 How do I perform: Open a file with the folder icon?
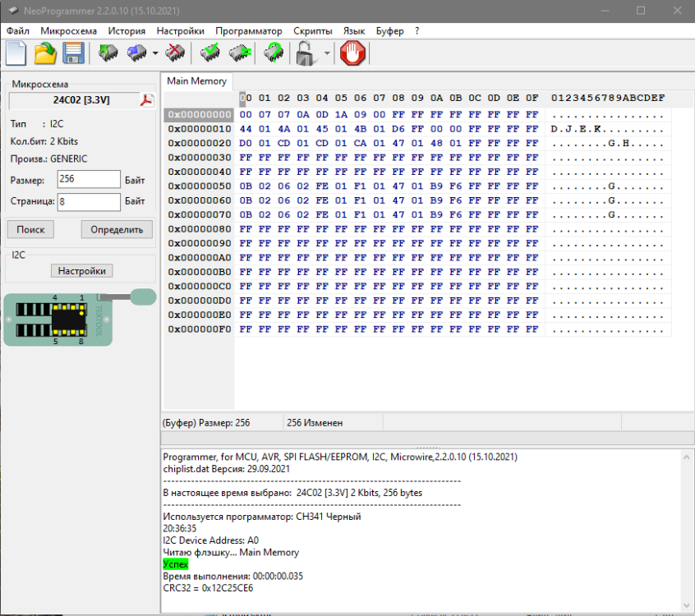[45, 53]
